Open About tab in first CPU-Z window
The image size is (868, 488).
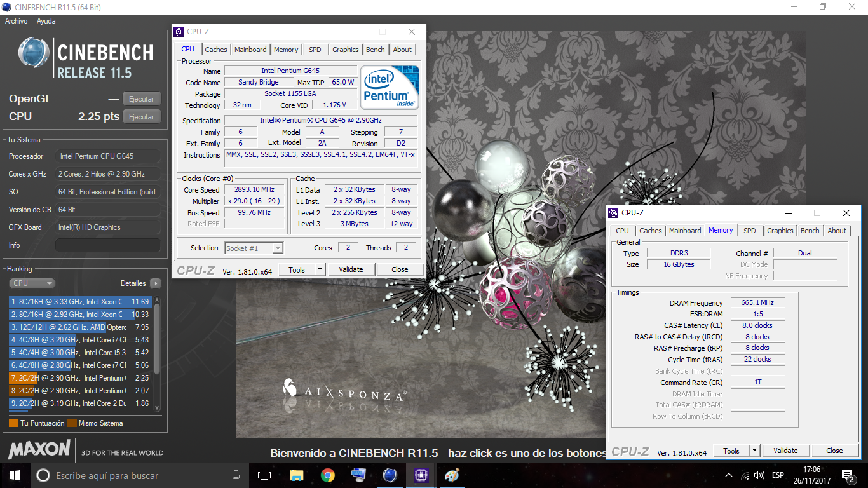tap(402, 50)
